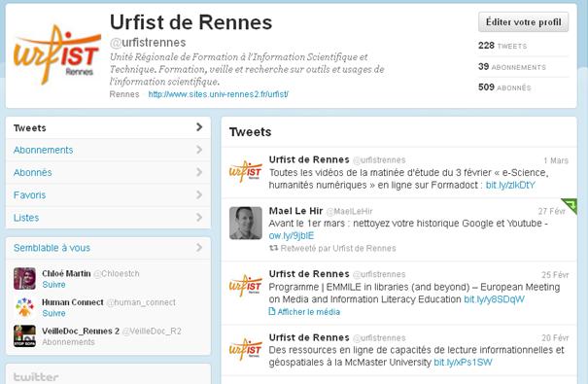The width and height of the screenshot is (588, 384).
Task: Open the Abonnements sidebar item
Action: pos(108,150)
